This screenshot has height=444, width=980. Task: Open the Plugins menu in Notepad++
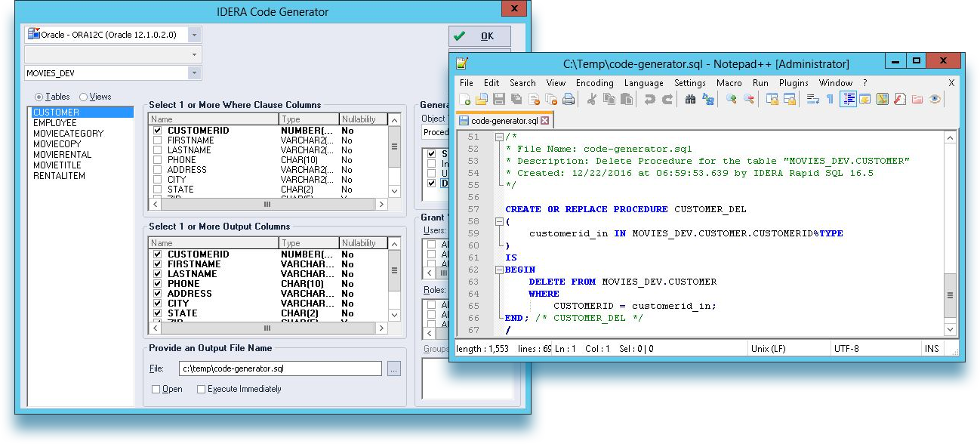click(794, 83)
